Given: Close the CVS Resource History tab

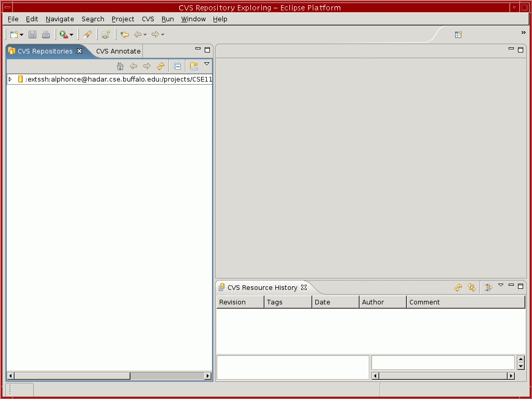Looking at the screenshot, I should coord(304,287).
